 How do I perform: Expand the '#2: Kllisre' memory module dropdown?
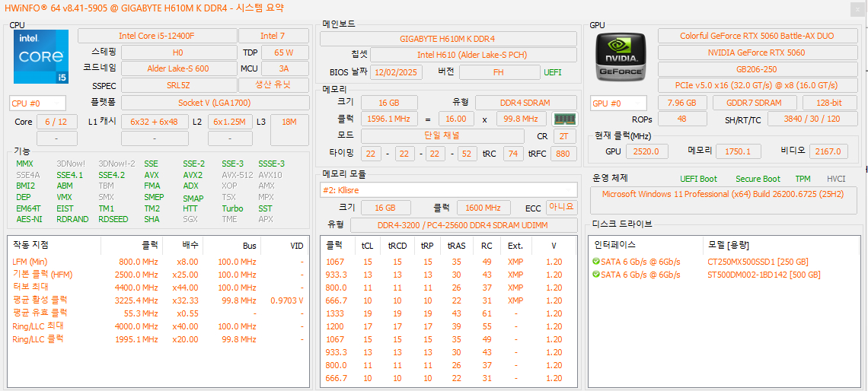(x=448, y=189)
